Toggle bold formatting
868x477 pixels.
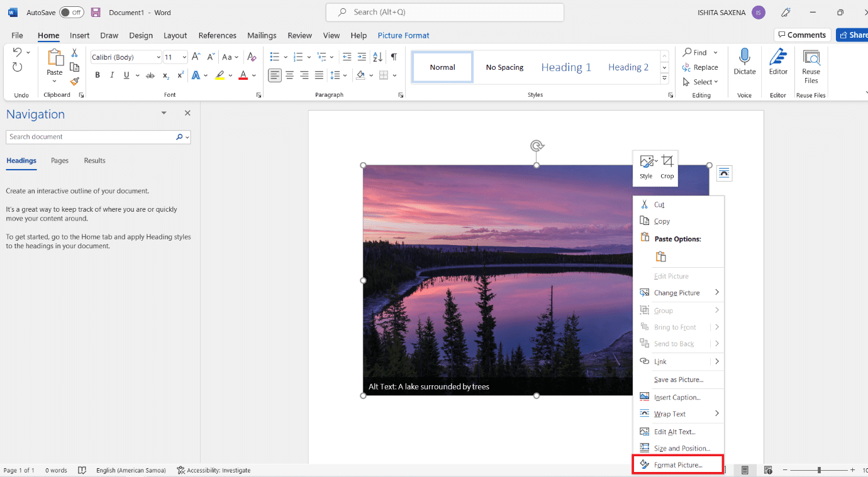(x=97, y=74)
